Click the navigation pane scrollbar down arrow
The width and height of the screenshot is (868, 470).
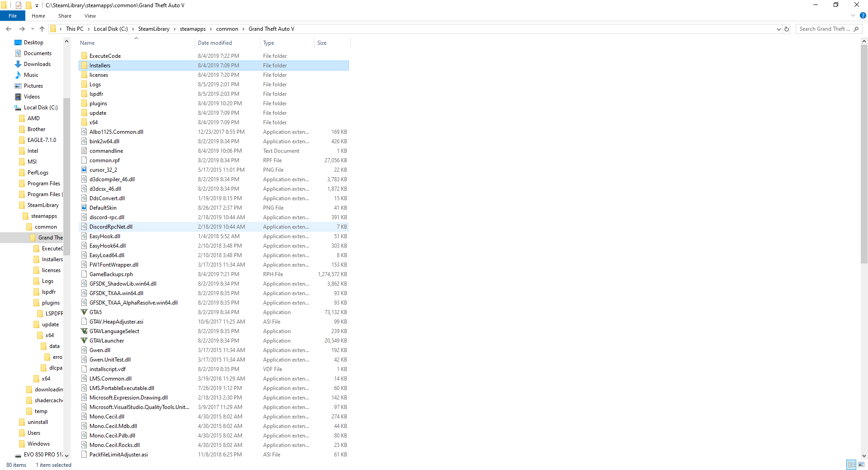[67, 456]
